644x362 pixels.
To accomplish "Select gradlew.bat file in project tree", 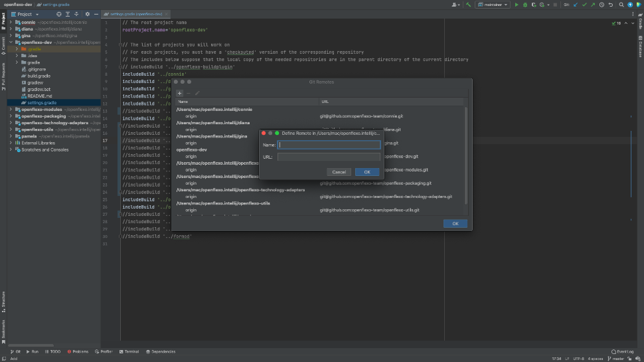I will (x=39, y=89).
